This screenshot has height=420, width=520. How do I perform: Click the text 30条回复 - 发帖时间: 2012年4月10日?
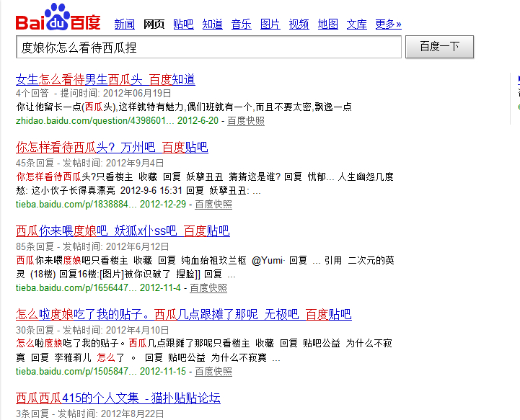(x=92, y=330)
